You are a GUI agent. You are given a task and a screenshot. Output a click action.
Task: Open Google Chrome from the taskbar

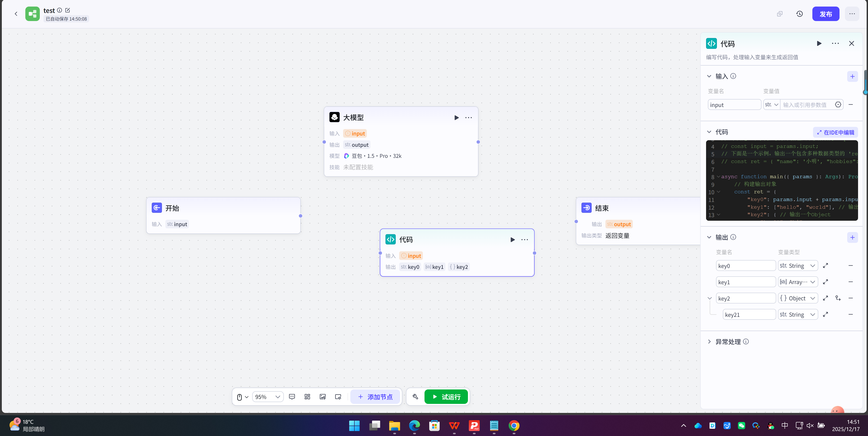pyautogui.click(x=514, y=426)
